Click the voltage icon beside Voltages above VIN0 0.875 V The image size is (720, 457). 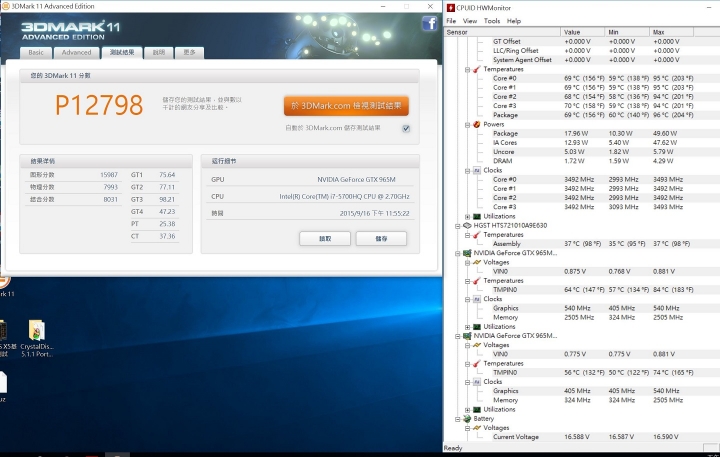477,262
